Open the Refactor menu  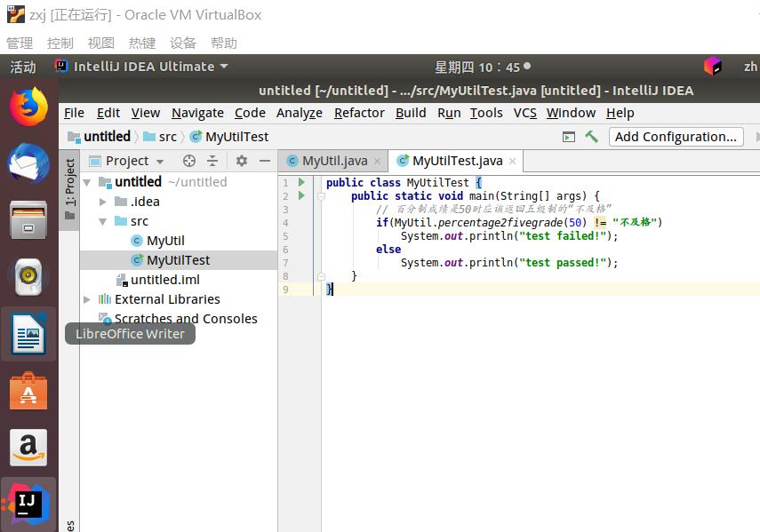359,113
